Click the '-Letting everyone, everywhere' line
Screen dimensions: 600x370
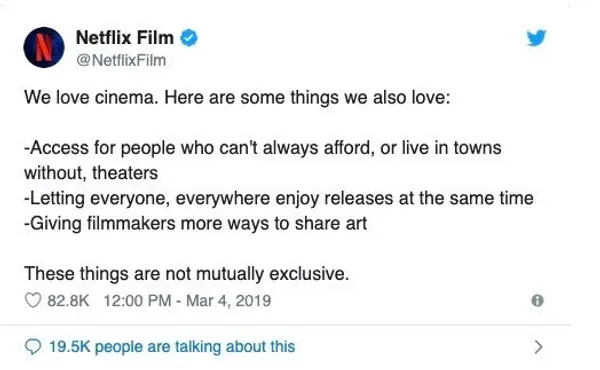279,199
